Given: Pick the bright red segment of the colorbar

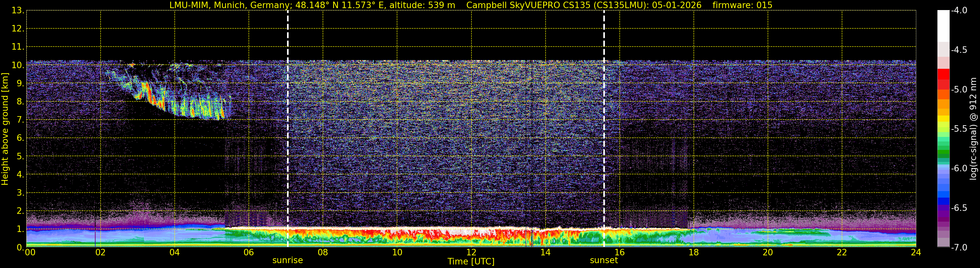Looking at the screenshot, I should point(944,74).
